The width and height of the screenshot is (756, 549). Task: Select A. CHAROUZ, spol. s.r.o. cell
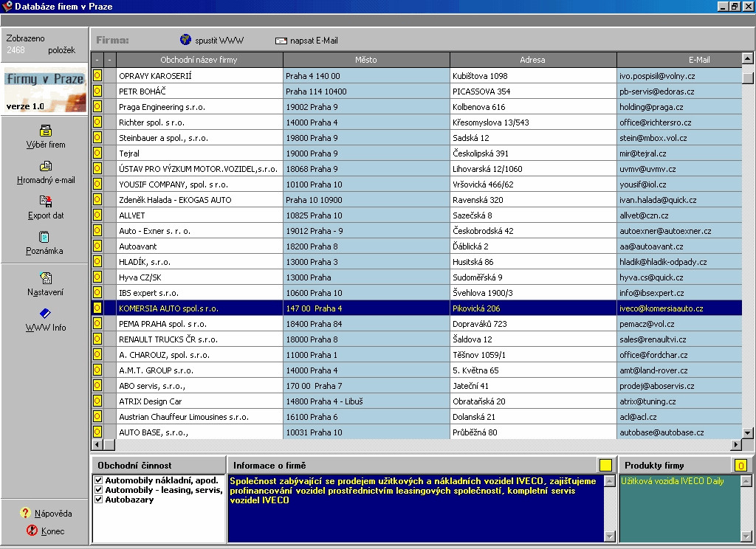pyautogui.click(x=199, y=354)
